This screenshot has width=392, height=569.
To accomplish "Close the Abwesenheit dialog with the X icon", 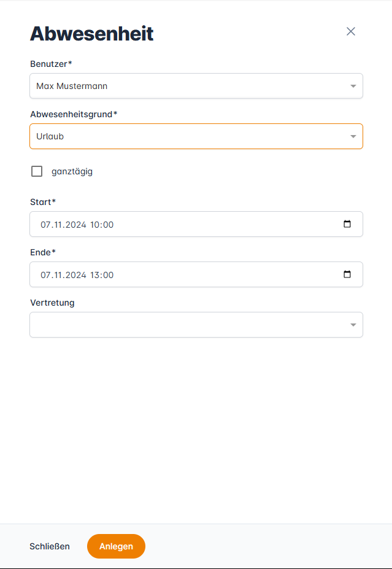I will click(351, 31).
